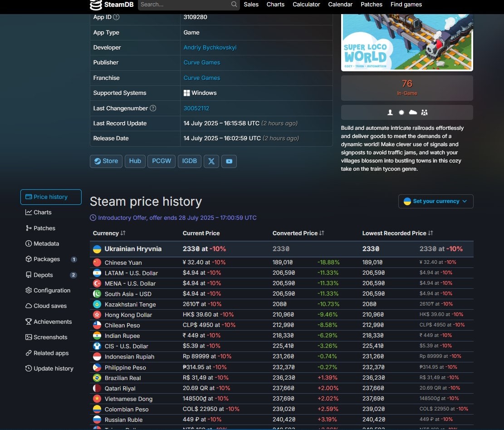Click the Introductory Offer notice
This screenshot has height=430, width=504.
(x=173, y=218)
